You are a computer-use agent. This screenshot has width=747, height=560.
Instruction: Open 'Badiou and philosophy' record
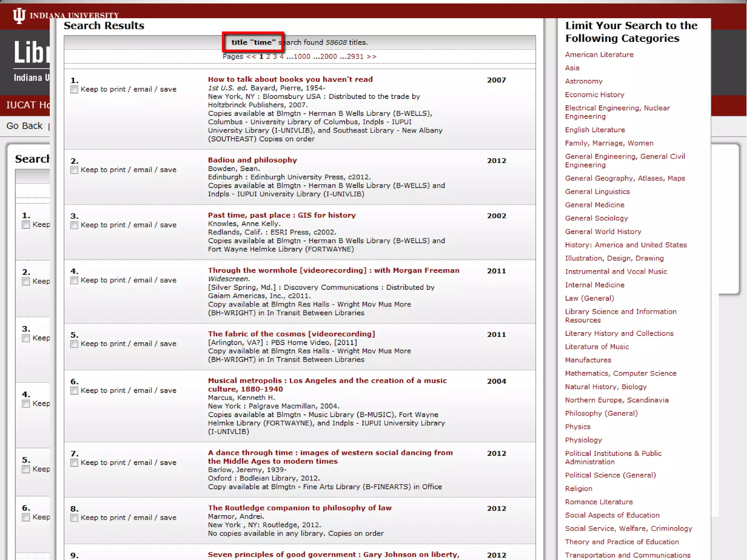252,160
